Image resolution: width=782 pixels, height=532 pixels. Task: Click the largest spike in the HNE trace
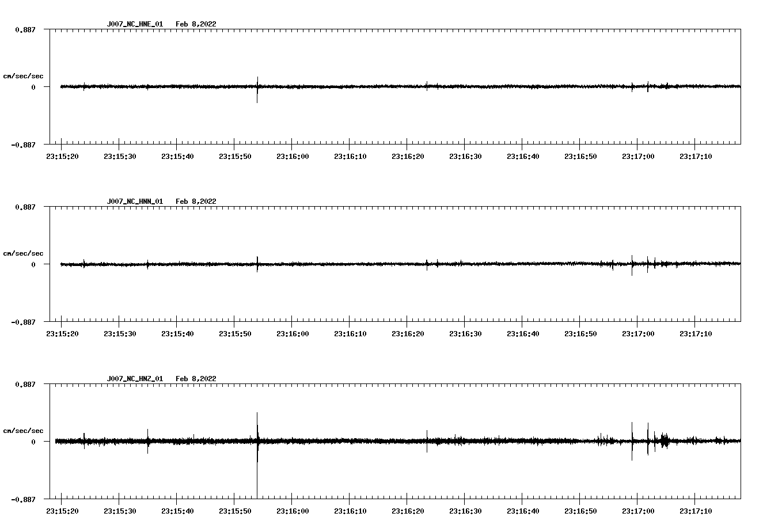pos(257,89)
